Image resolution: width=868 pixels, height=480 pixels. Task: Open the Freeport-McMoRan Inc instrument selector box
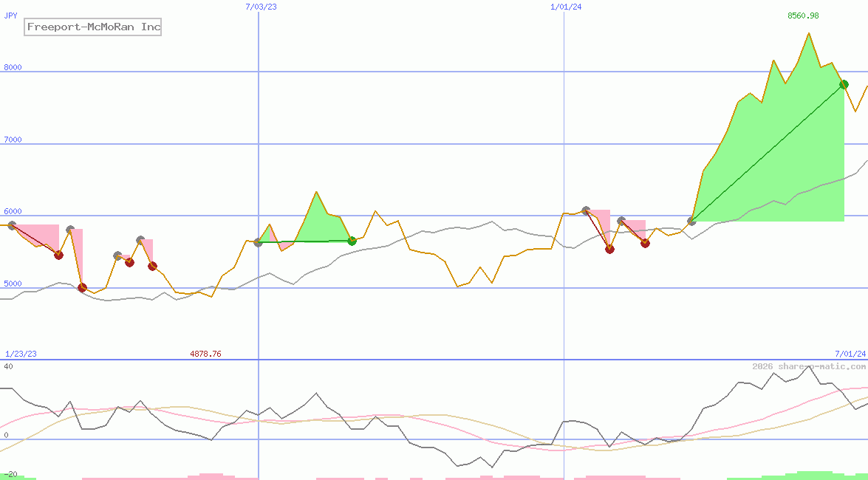pyautogui.click(x=92, y=27)
